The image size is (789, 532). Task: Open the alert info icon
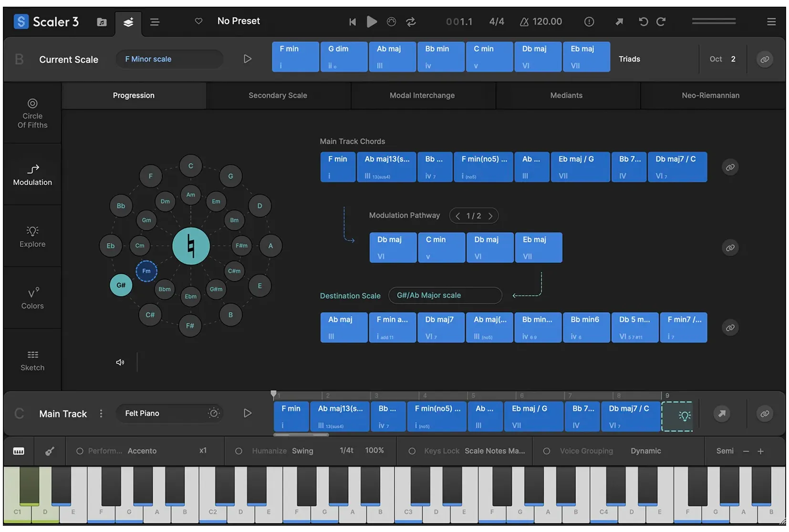pos(589,21)
